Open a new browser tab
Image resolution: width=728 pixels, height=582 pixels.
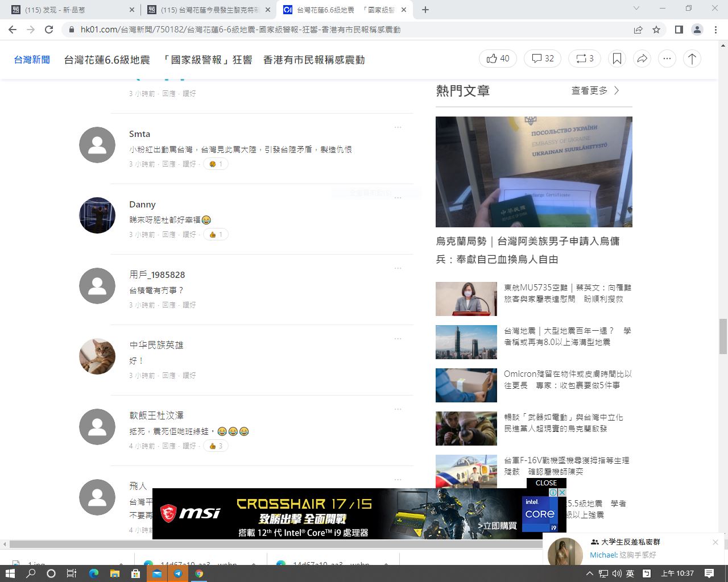(x=425, y=10)
